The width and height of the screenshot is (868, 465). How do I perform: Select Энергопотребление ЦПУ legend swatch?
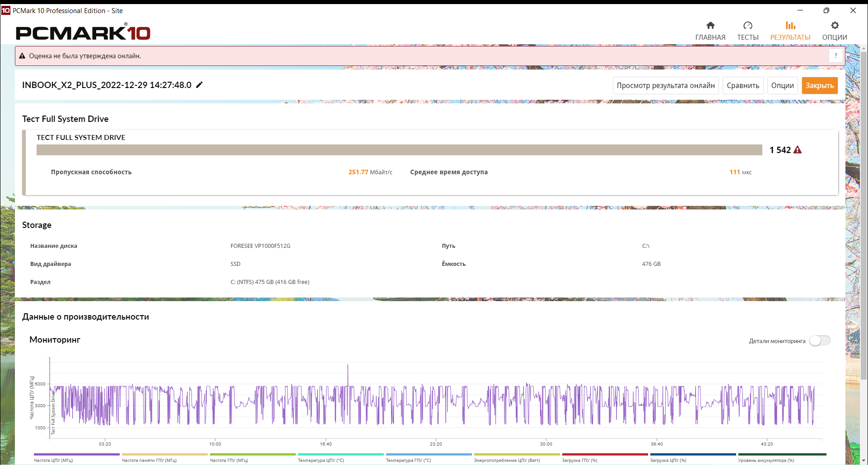tap(517, 454)
